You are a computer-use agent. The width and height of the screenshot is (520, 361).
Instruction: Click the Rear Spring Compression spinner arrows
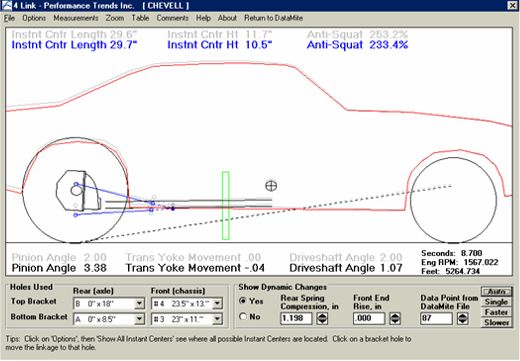tap(322, 319)
